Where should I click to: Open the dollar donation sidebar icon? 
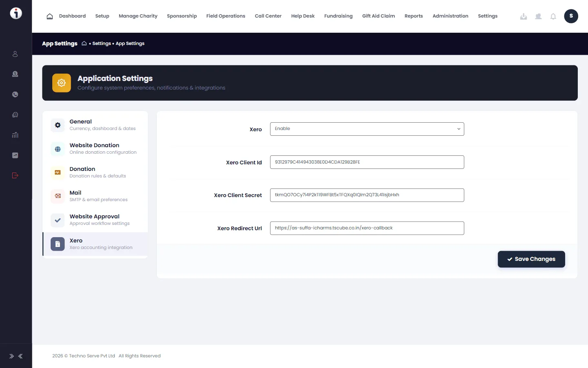pos(15,74)
